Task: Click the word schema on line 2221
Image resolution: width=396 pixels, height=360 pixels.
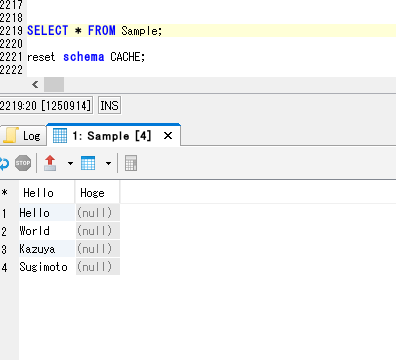Action: (x=84, y=57)
